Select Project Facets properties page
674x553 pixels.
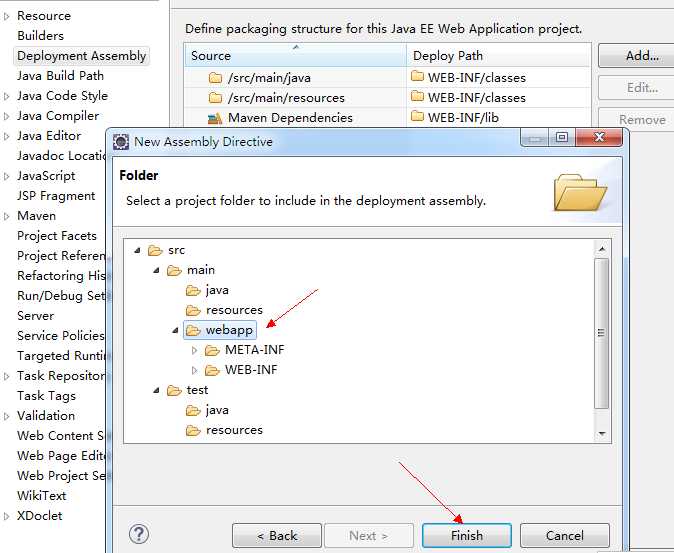tap(57, 236)
